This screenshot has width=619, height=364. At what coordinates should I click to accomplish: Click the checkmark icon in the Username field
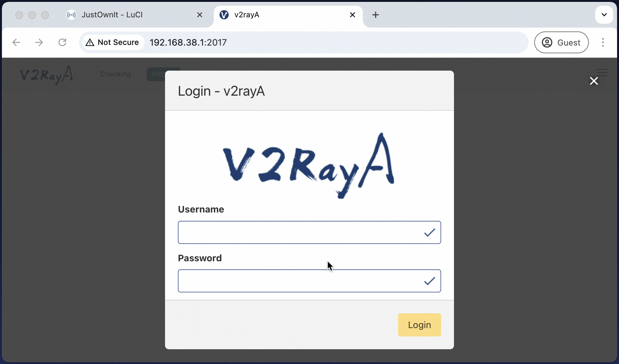point(430,232)
